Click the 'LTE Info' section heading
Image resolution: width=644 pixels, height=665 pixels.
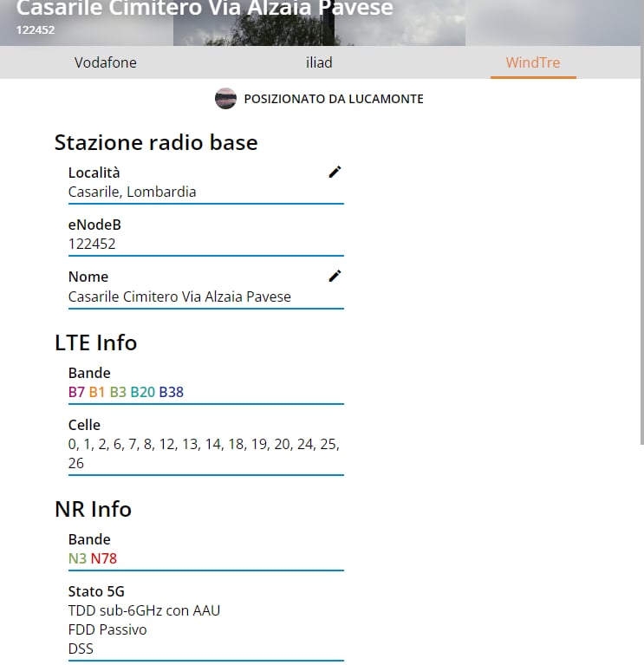96,342
